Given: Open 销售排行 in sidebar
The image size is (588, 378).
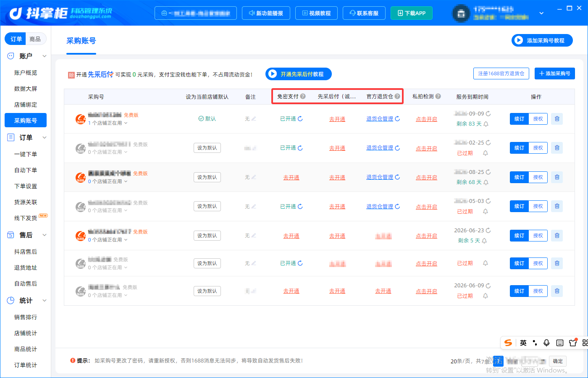Looking at the screenshot, I should (x=26, y=317).
